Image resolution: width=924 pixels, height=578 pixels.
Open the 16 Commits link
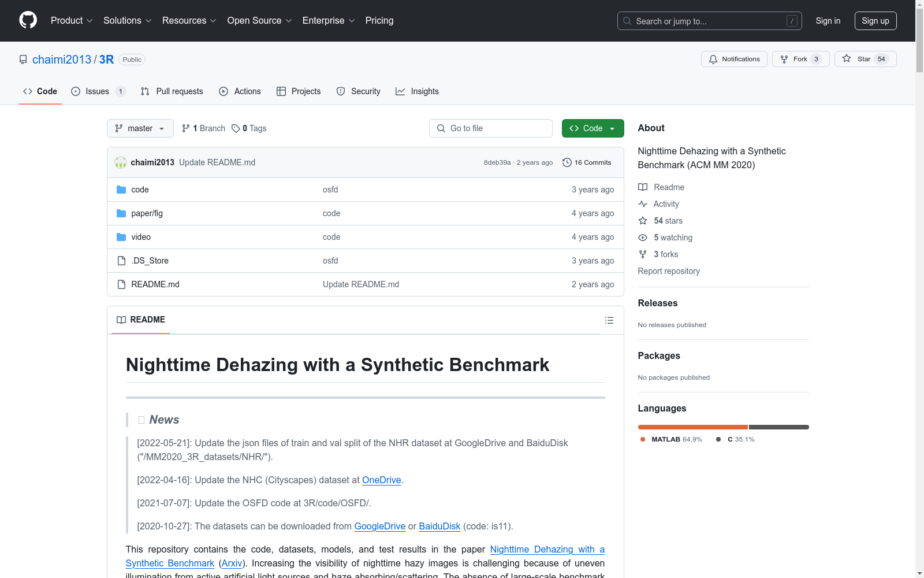pos(587,162)
